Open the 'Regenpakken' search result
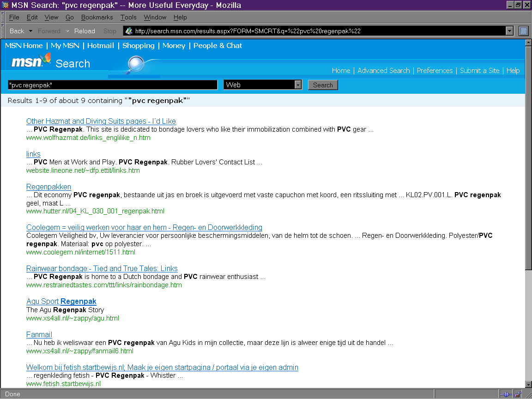 click(48, 187)
